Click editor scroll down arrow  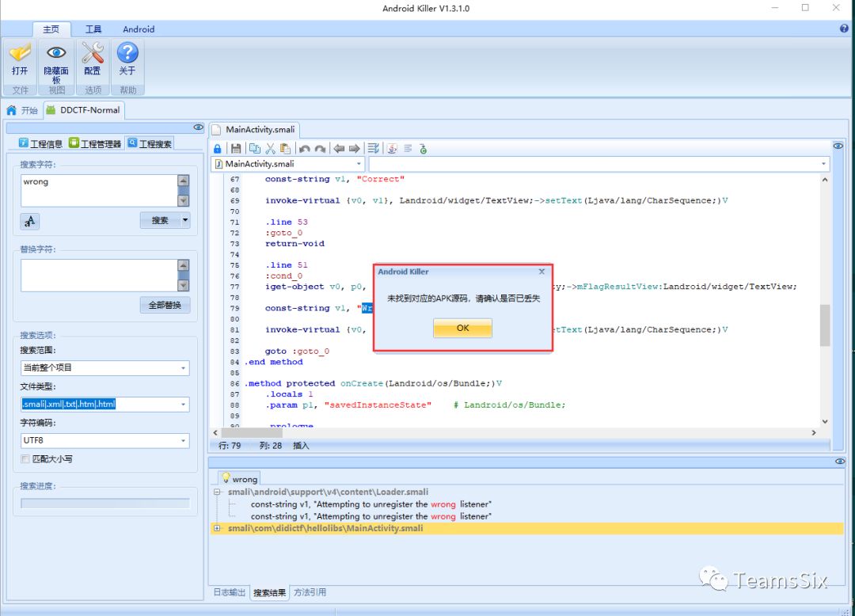pyautogui.click(x=824, y=421)
